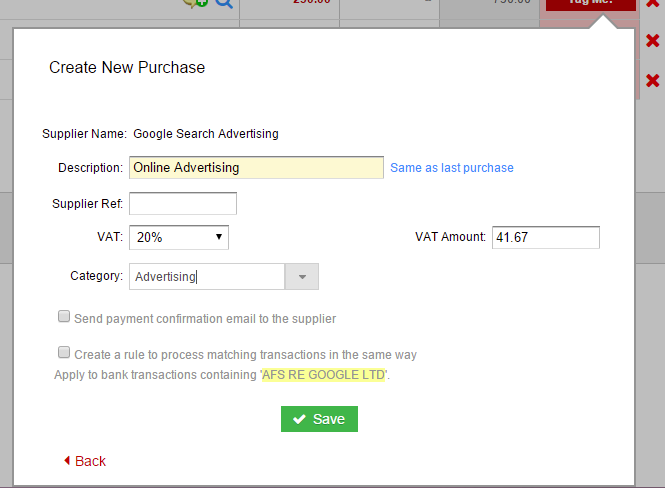
Task: Focus the Description text field
Action: pyautogui.click(x=256, y=168)
